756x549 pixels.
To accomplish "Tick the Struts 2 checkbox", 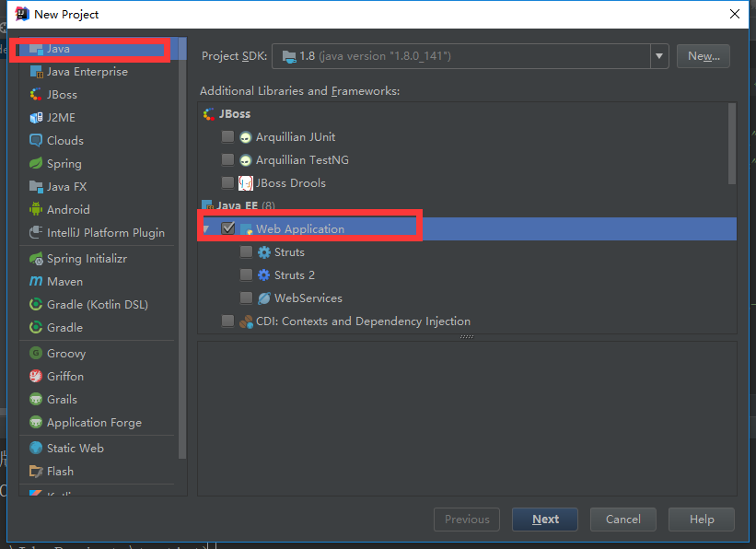I will click(246, 275).
